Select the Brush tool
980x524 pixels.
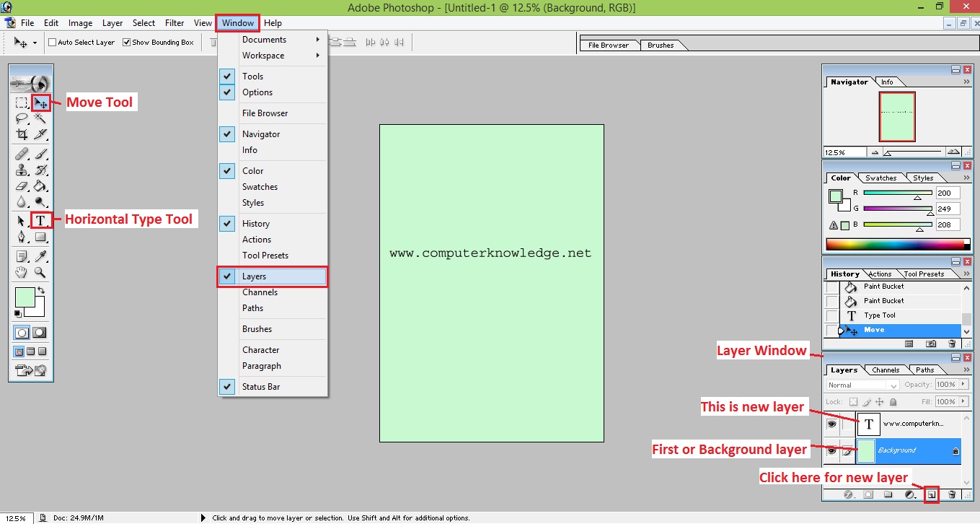point(41,154)
